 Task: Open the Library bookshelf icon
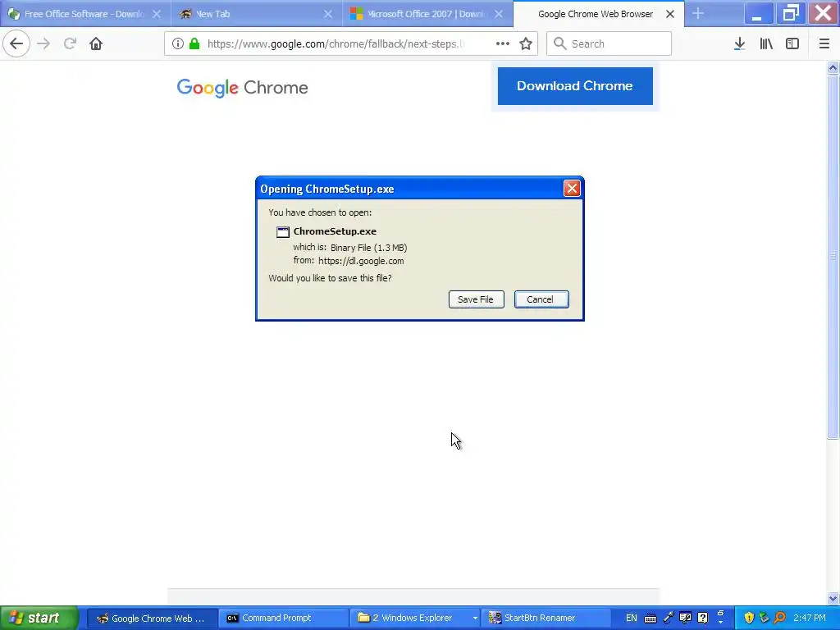(x=766, y=43)
